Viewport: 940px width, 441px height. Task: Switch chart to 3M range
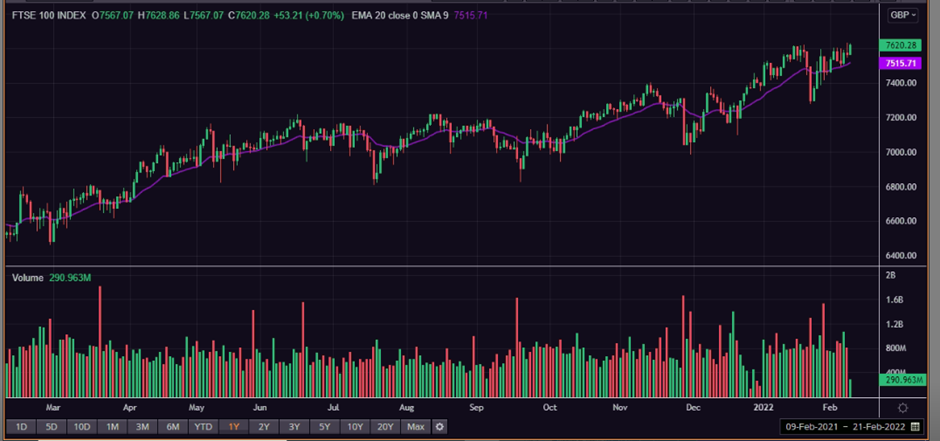tap(142, 427)
